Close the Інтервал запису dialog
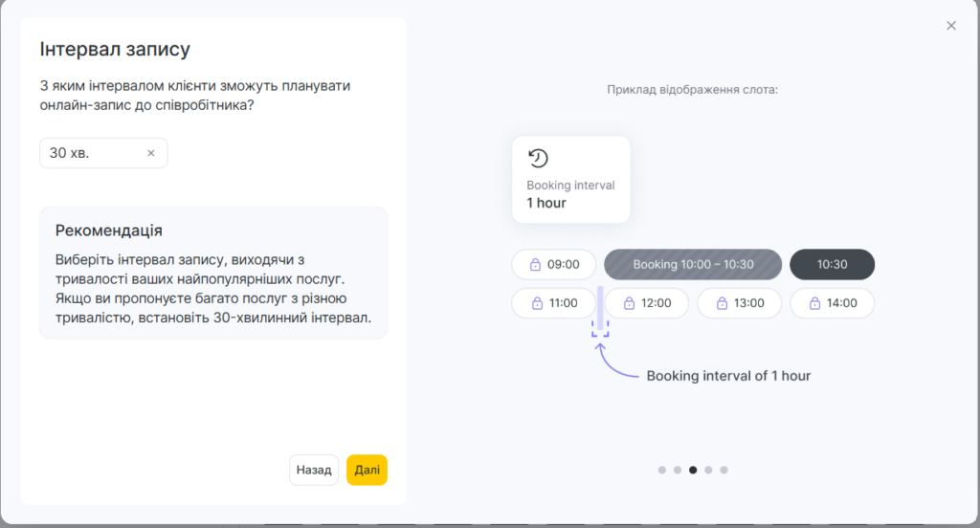This screenshot has height=528, width=980. pos(951,26)
